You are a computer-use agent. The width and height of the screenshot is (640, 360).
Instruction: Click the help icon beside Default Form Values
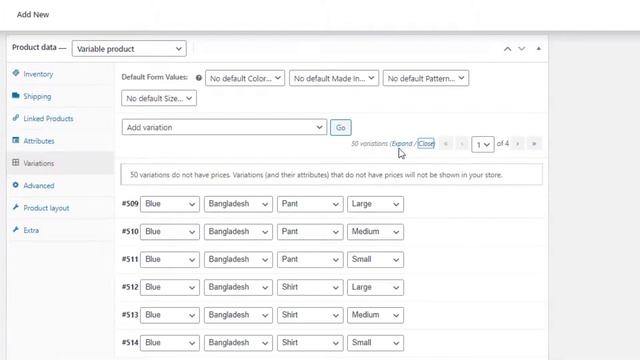pos(199,78)
